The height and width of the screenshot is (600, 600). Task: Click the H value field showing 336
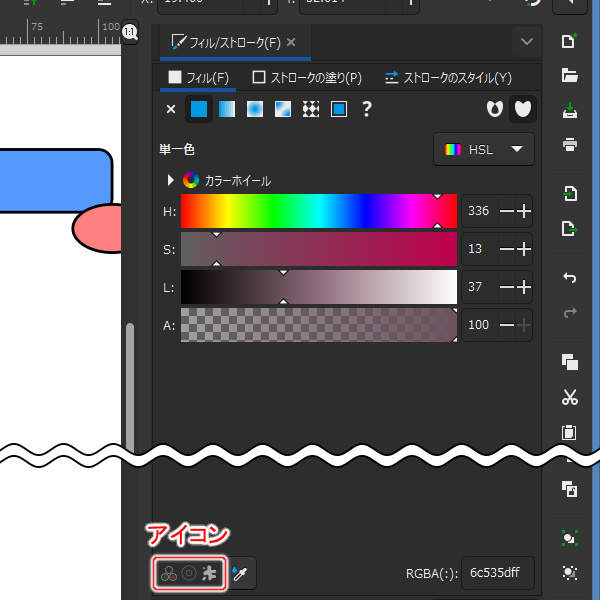[480, 211]
